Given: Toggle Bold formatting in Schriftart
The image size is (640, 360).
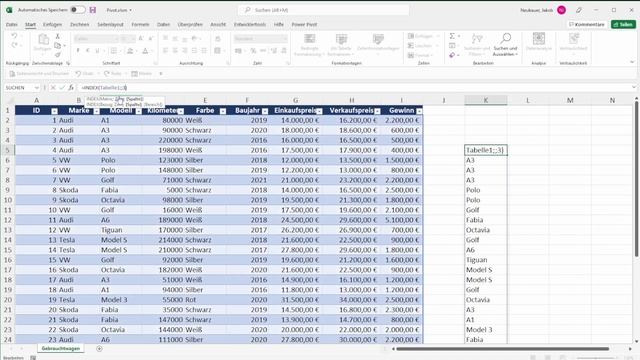Looking at the screenshot, I should coord(78,51).
